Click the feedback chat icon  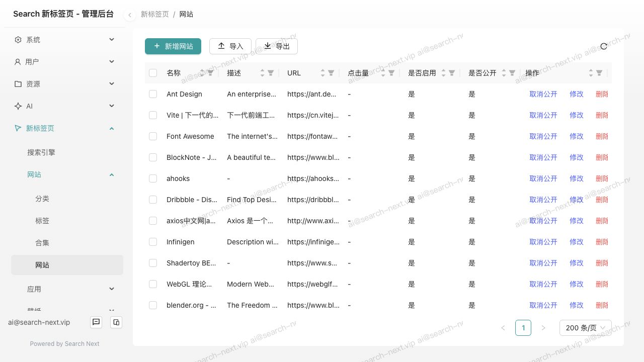coord(96,322)
